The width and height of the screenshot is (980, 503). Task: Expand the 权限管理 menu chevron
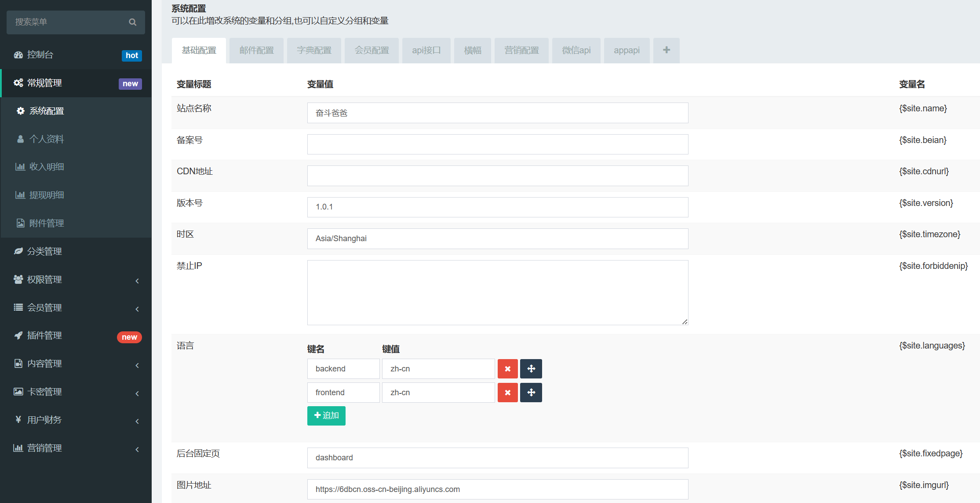[137, 281]
